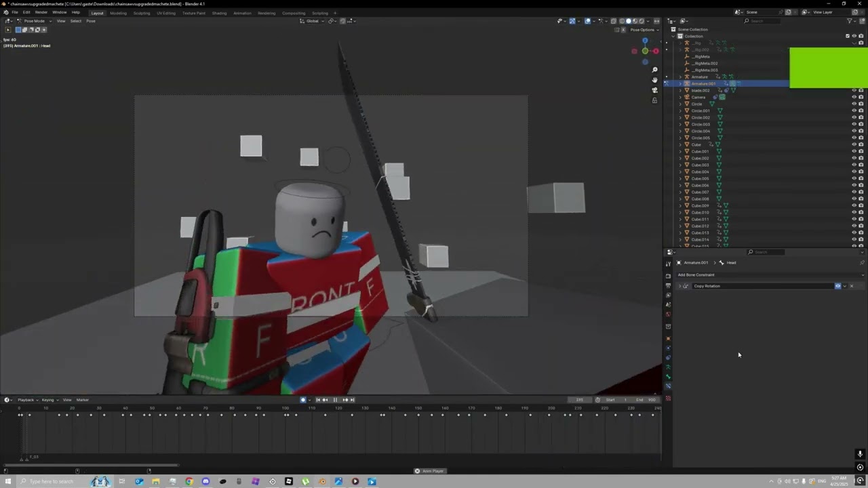The width and height of the screenshot is (868, 488).
Task: Open the Tool properties tab icon
Action: coord(668,264)
